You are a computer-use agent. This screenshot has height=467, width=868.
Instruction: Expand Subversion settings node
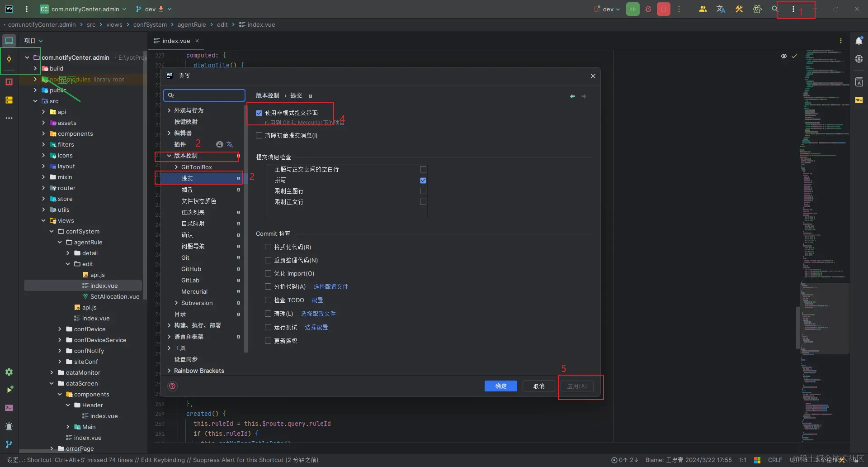[x=176, y=303]
